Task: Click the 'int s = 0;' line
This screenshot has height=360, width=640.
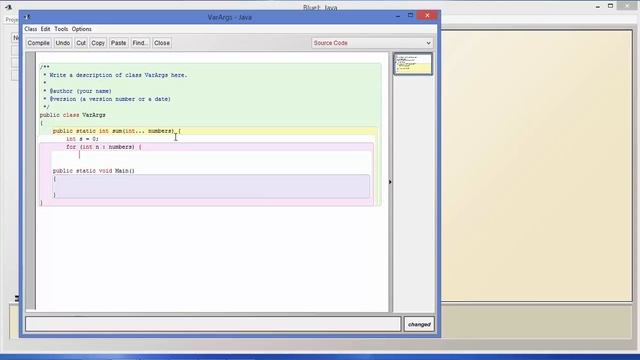Action: coord(82,139)
